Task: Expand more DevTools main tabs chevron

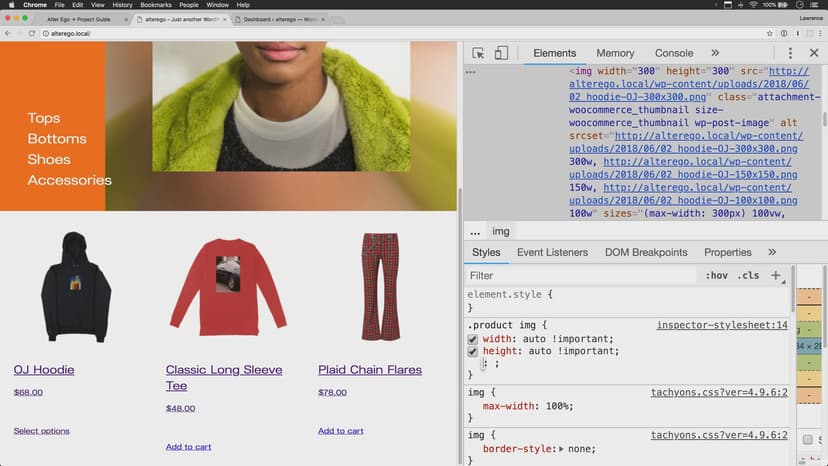Action: (715, 53)
